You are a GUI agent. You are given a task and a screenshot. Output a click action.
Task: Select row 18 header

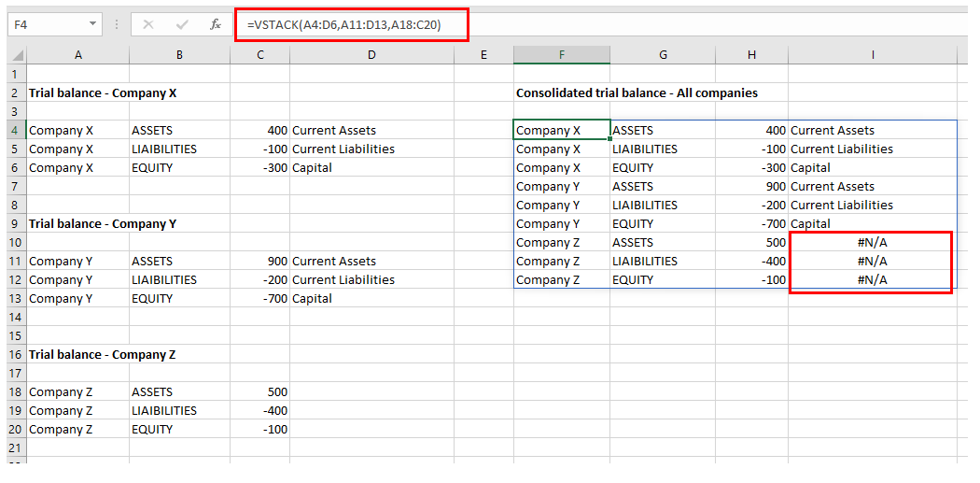[x=13, y=391]
